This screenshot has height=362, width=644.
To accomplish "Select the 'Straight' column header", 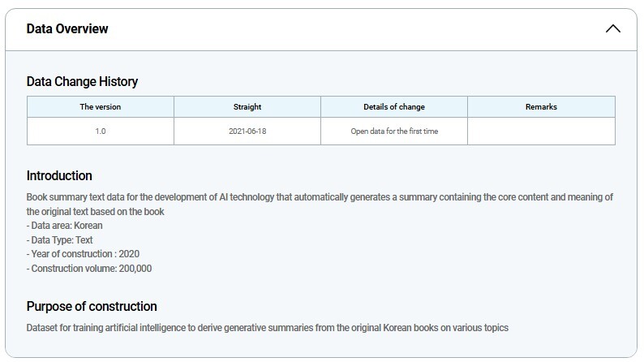I will tap(247, 107).
